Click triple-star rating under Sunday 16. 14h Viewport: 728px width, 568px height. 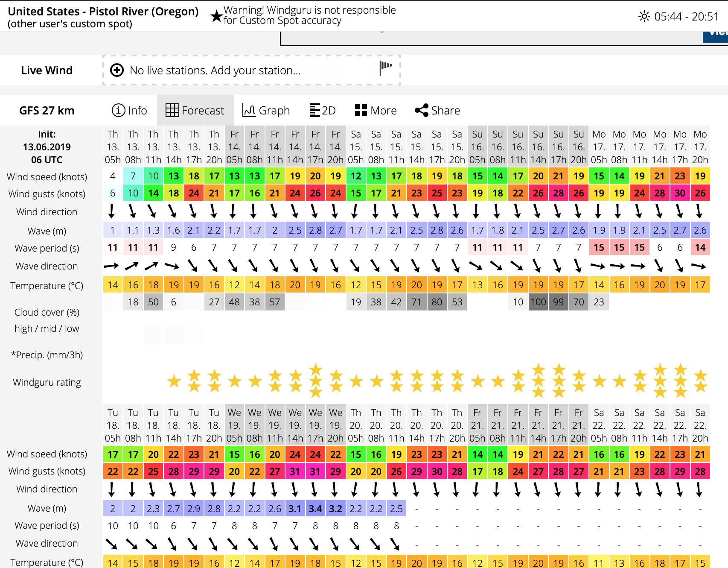[538, 381]
